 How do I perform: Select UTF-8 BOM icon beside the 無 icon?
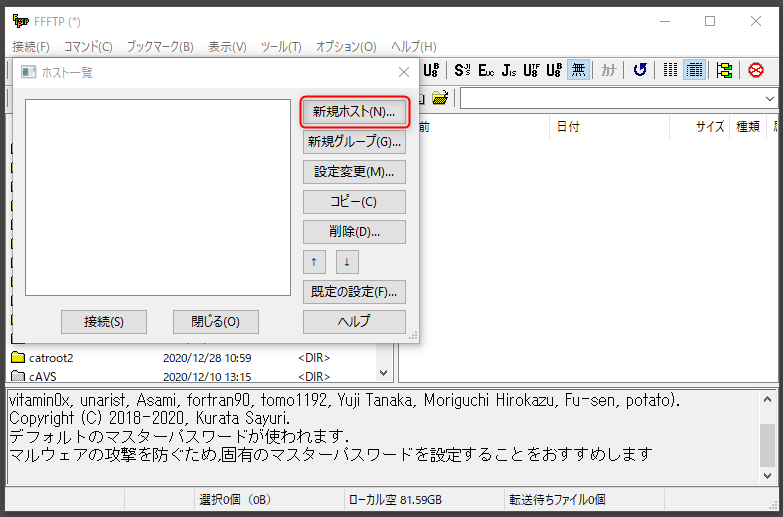pyautogui.click(x=554, y=70)
